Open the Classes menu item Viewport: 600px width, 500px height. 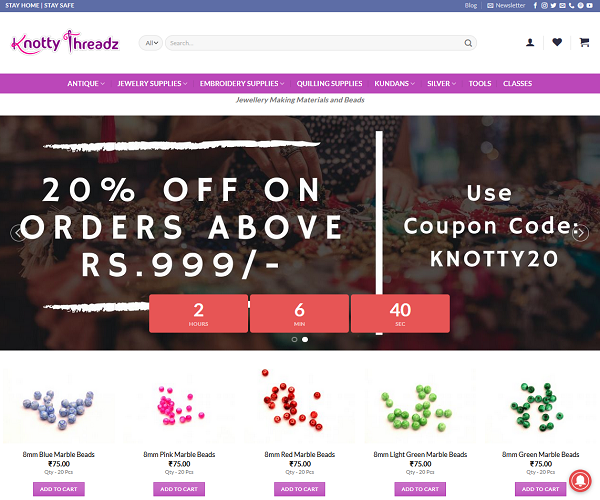click(x=517, y=83)
